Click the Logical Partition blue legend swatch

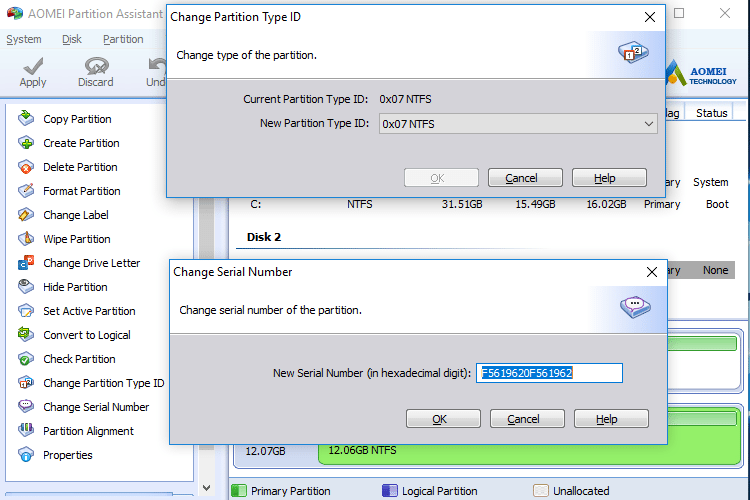tap(390, 490)
